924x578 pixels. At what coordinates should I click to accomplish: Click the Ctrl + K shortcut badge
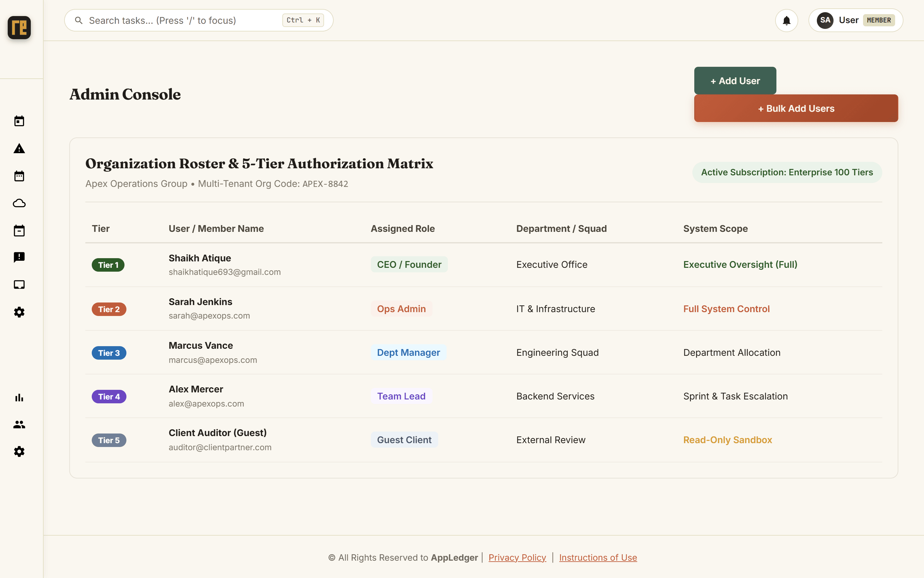click(303, 20)
